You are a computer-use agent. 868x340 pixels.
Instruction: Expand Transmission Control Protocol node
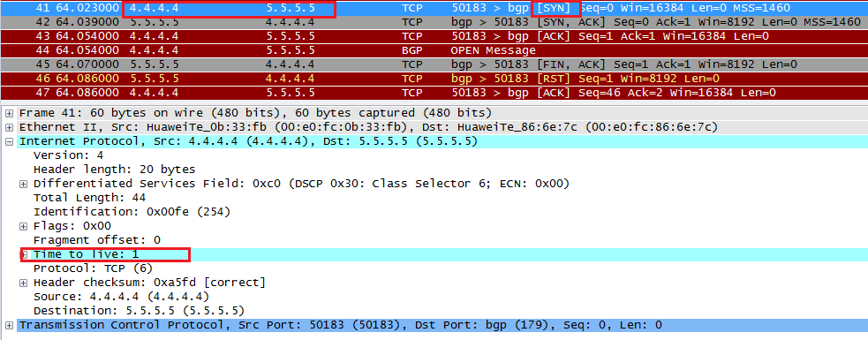(10, 325)
